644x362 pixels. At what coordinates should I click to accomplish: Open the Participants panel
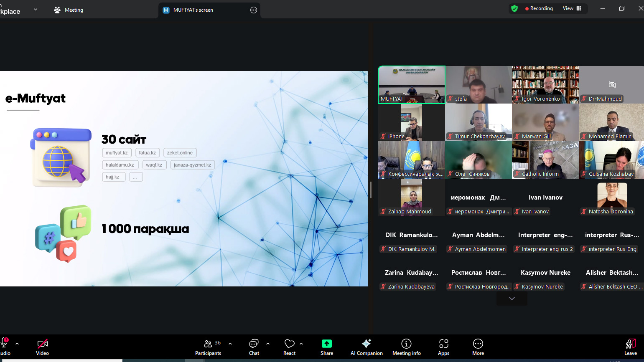(208, 347)
